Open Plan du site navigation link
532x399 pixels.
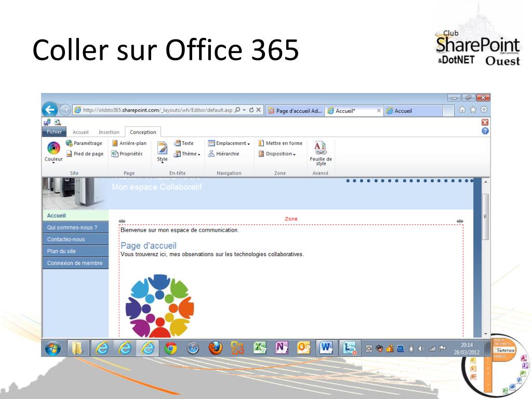[x=75, y=251]
